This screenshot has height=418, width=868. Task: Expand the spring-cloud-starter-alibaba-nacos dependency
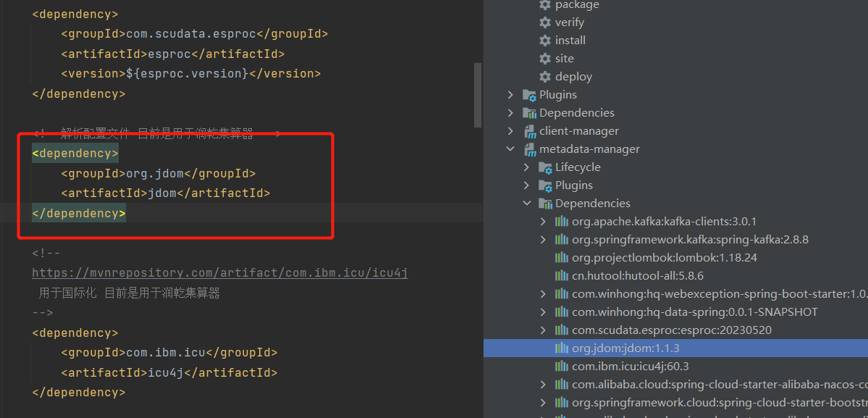tap(543, 385)
